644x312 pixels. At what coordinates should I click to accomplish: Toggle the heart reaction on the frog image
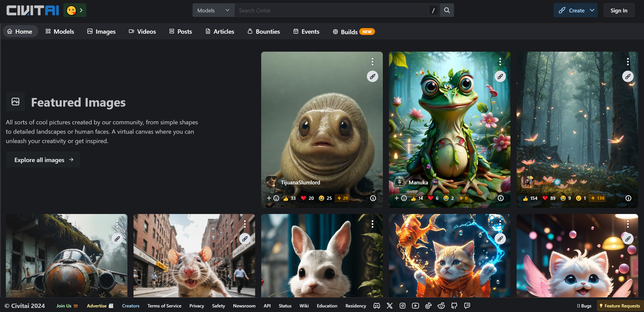point(430,198)
